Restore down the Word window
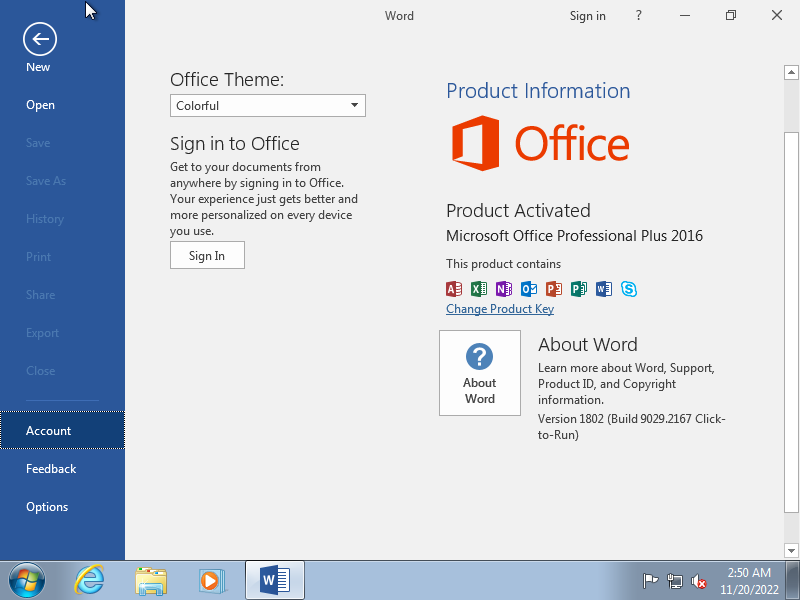The height and width of the screenshot is (600, 800). [731, 15]
